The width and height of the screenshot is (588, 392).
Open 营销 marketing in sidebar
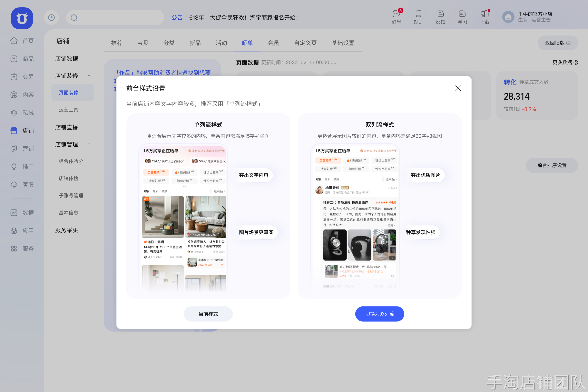(x=22, y=149)
